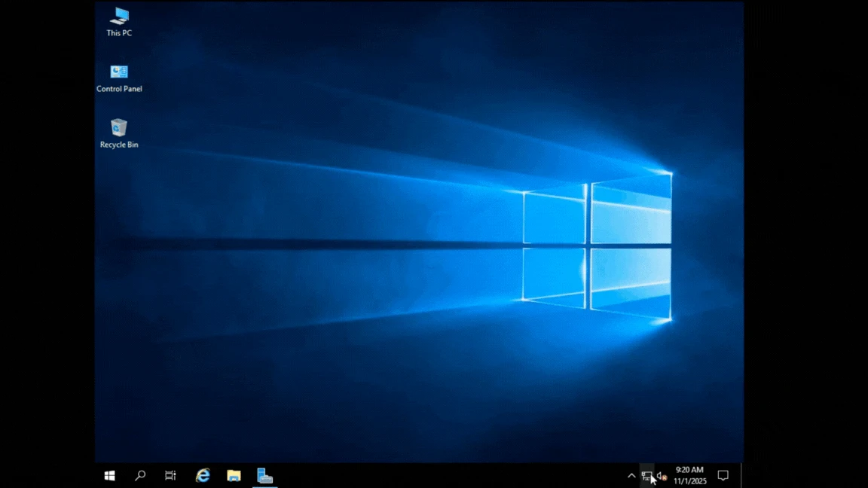This screenshot has width=868, height=488.
Task: Click the muted volume speaker icon
Action: tap(662, 475)
